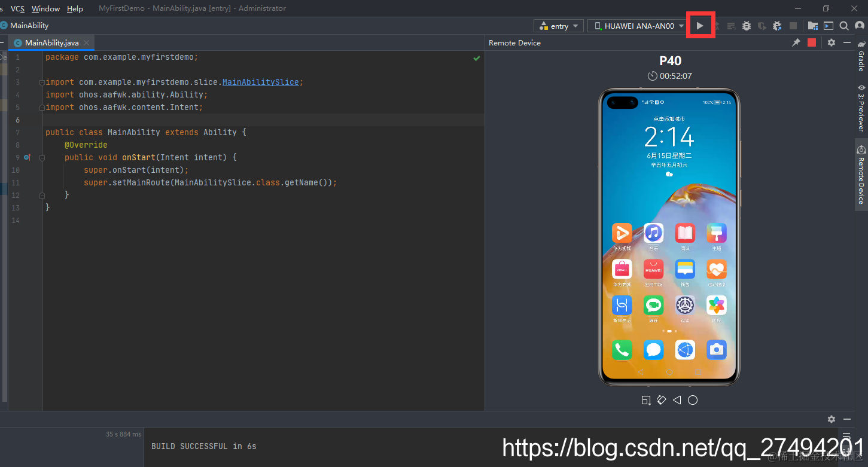Viewport: 868px width, 467px height.
Task: Open the green MeeTime video app
Action: point(653,306)
